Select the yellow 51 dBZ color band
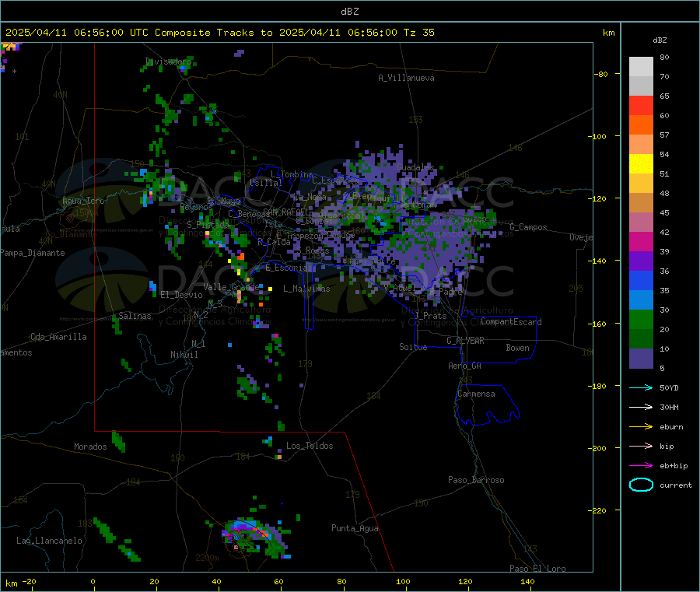The height and width of the screenshot is (592, 700). coord(641,164)
